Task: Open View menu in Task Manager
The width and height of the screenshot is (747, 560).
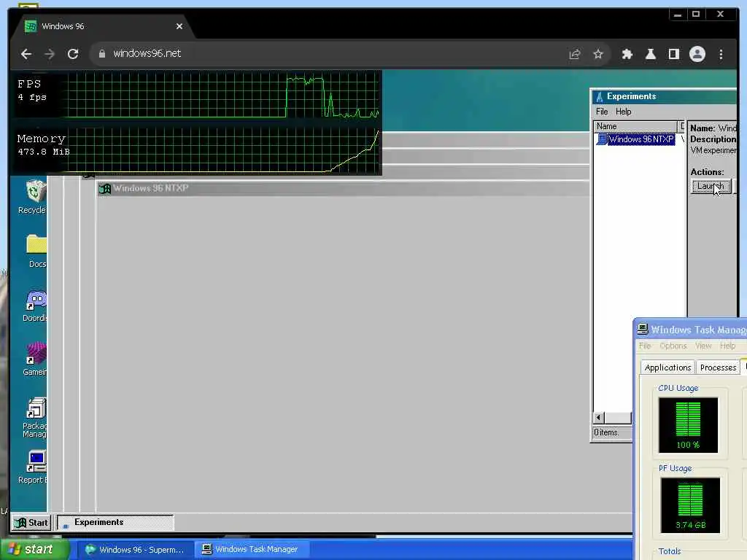Action: coord(703,346)
